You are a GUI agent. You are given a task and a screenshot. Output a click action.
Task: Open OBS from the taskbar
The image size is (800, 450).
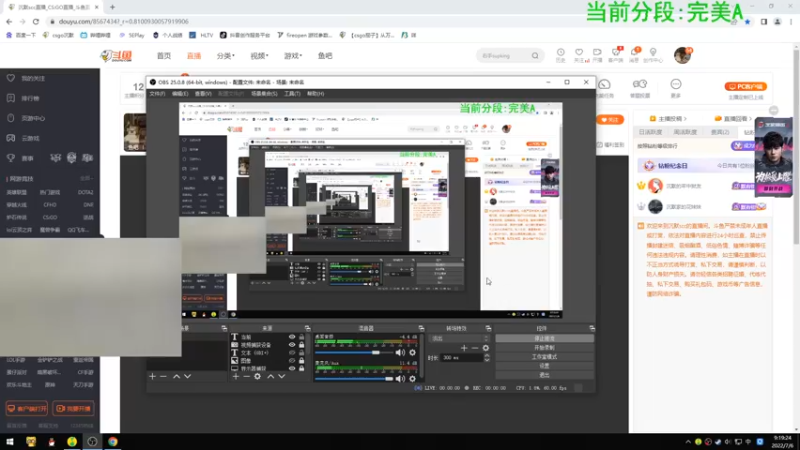pyautogui.click(x=92, y=442)
